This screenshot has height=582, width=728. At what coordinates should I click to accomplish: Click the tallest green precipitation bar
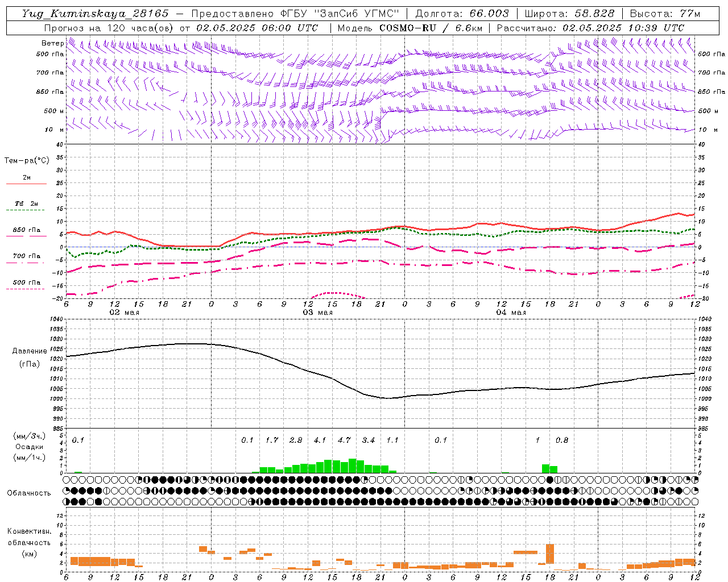click(352, 466)
